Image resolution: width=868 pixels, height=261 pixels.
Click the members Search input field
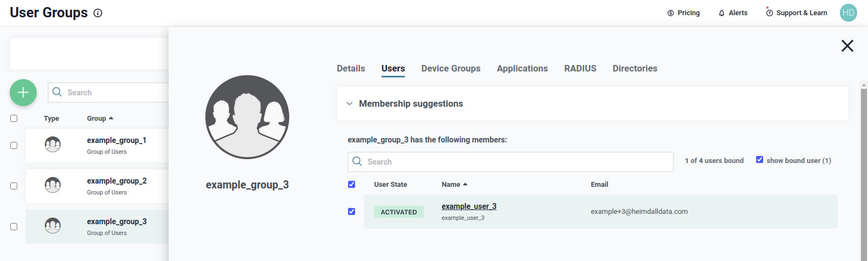click(x=510, y=162)
